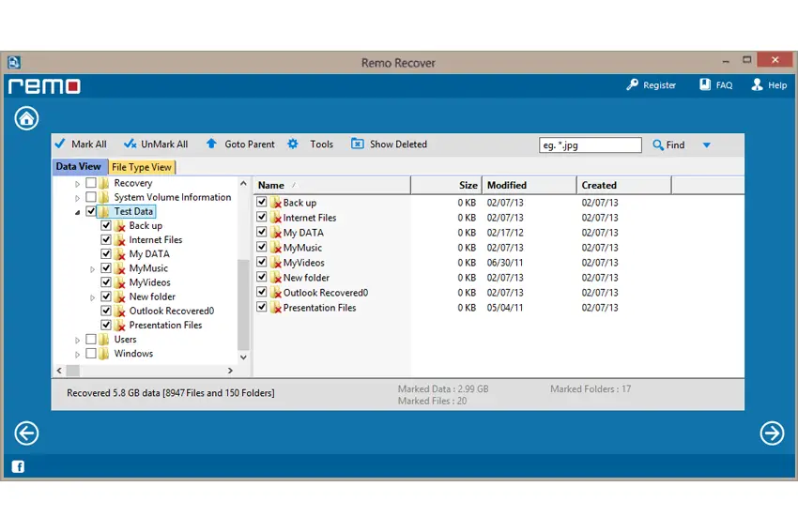Screen dimensions: 798x532
Task: Click the Find button label
Action: click(x=675, y=144)
